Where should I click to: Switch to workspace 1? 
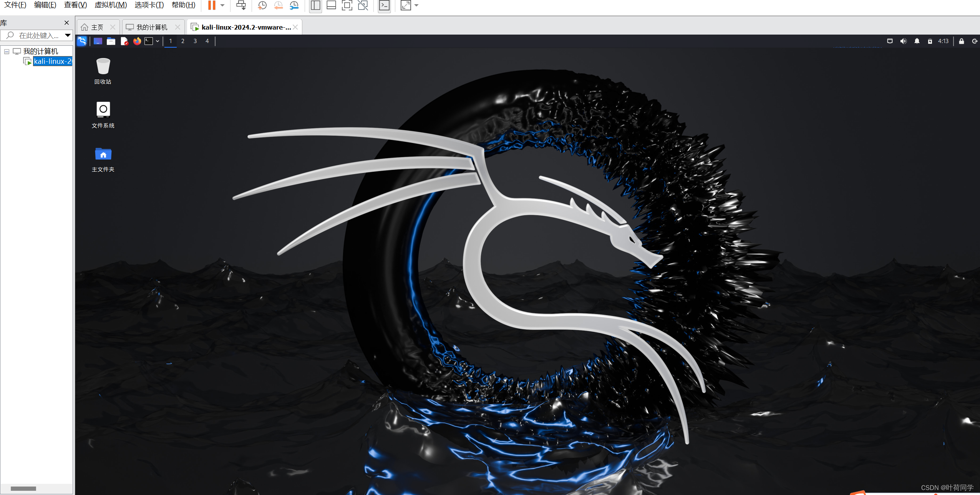[x=171, y=41]
